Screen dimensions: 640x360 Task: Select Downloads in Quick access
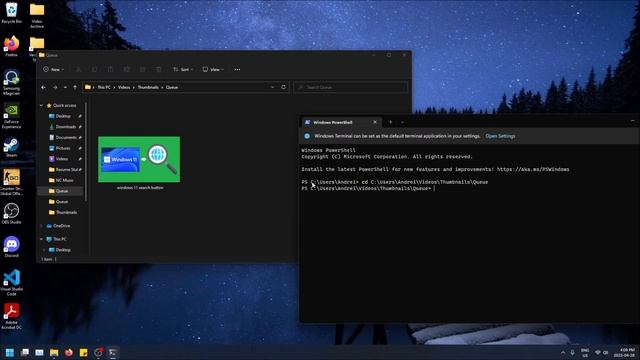point(65,127)
